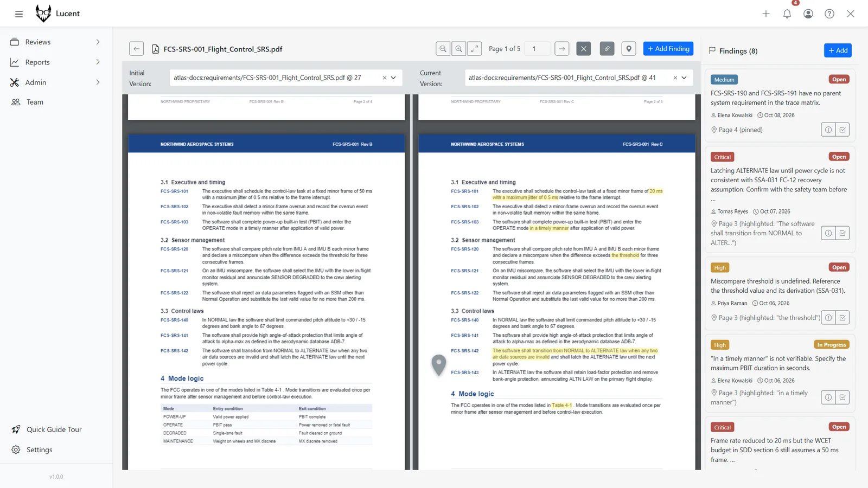Click 'Page 4 (pinned)' location link
Image resolution: width=868 pixels, height=488 pixels.
click(741, 130)
